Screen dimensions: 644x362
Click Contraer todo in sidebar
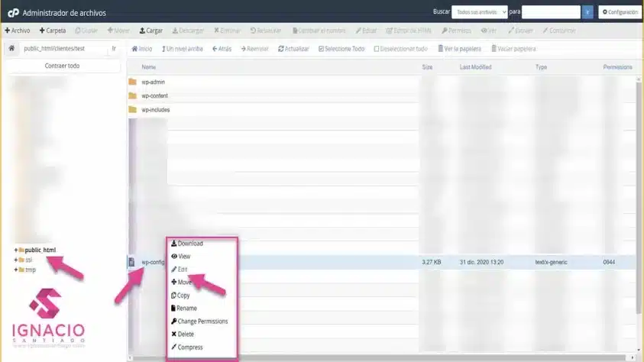pyautogui.click(x=63, y=66)
